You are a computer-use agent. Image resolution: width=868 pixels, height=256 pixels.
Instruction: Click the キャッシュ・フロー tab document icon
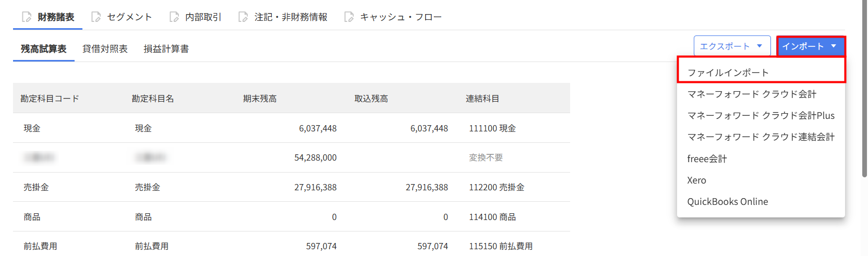point(349,17)
